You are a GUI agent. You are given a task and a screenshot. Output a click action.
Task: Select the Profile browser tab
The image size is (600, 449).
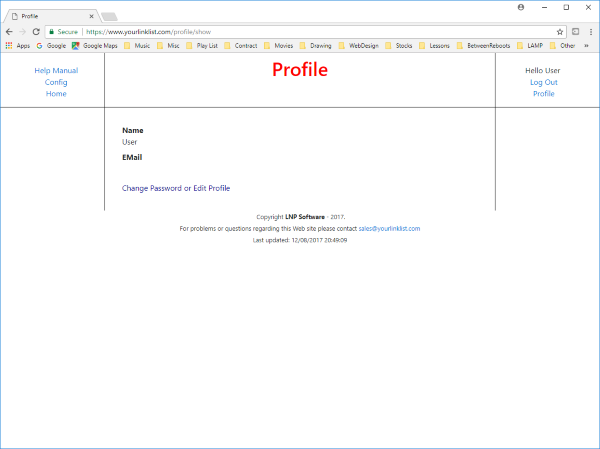tap(48, 16)
